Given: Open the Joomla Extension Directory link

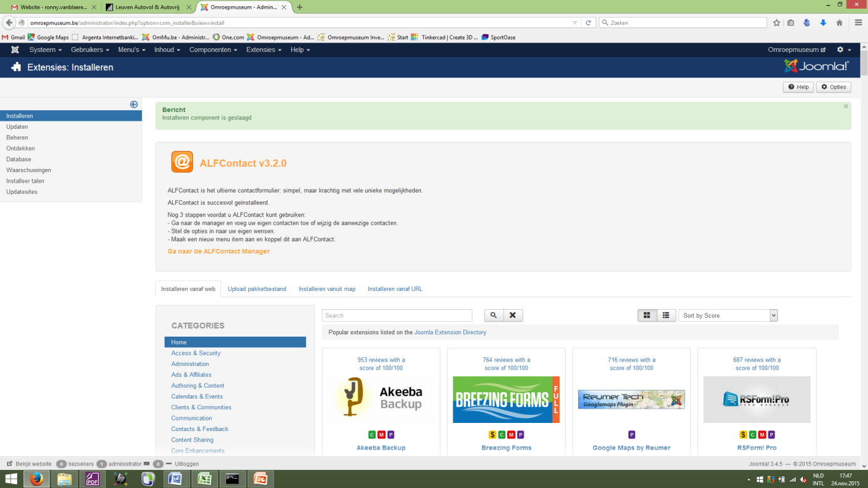Looking at the screenshot, I should click(450, 332).
